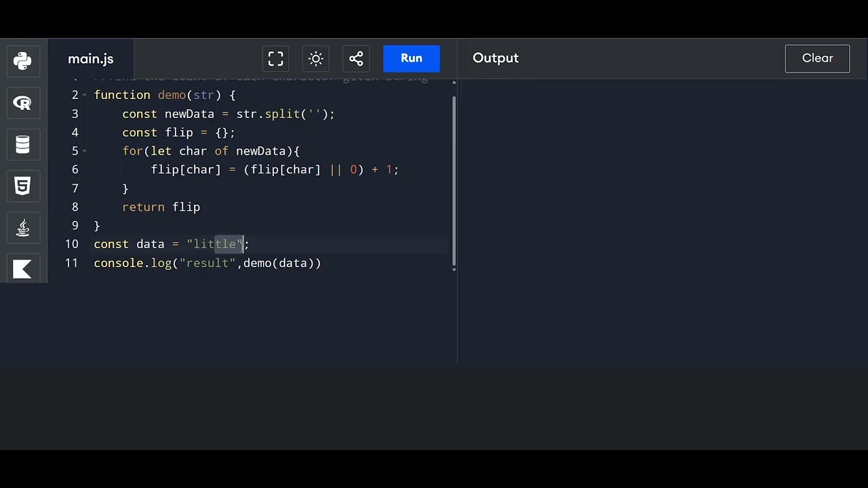
Task: Click "demo" function name on line 2
Action: [172, 95]
